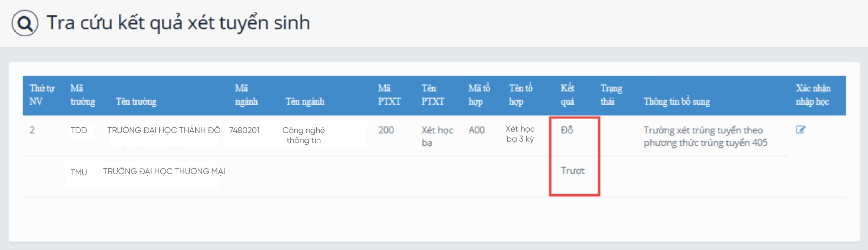Select the TDD school code cell
The image size is (868, 250).
click(79, 130)
